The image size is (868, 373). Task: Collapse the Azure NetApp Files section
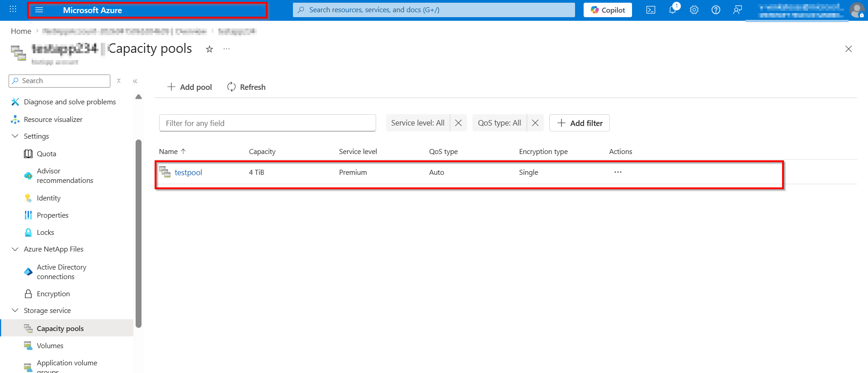(x=15, y=249)
